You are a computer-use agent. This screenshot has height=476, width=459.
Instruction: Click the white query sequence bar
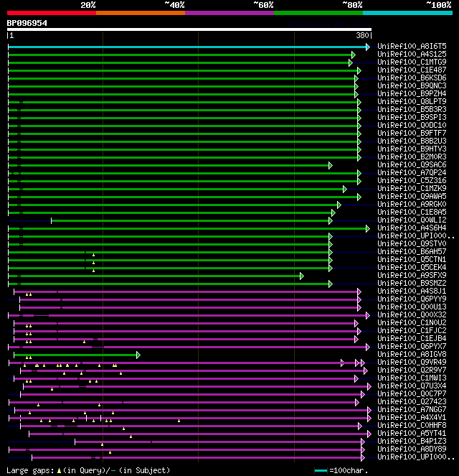[x=189, y=29]
